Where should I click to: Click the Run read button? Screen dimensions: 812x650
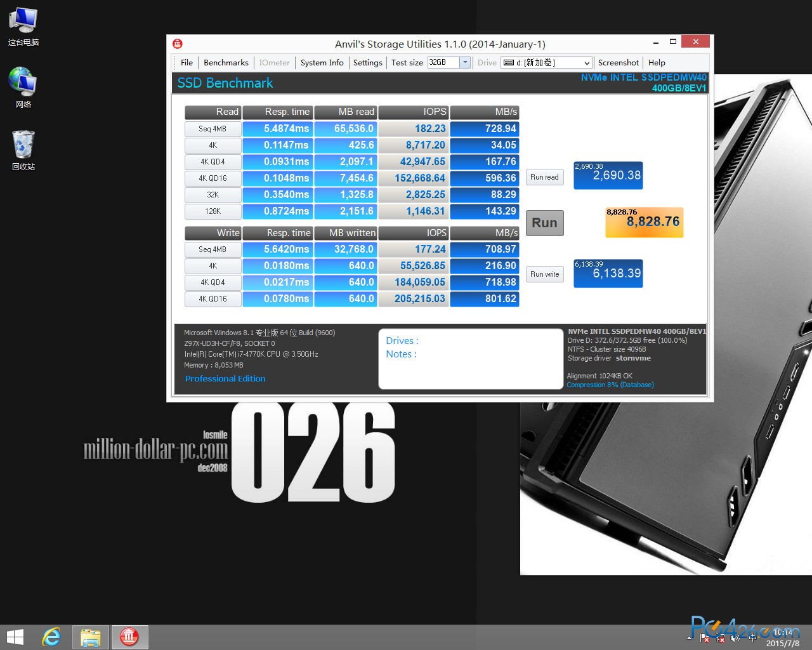click(x=544, y=177)
